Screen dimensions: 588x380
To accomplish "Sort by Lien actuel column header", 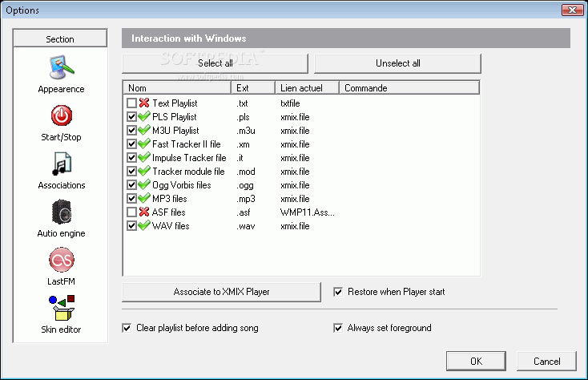I will point(307,87).
